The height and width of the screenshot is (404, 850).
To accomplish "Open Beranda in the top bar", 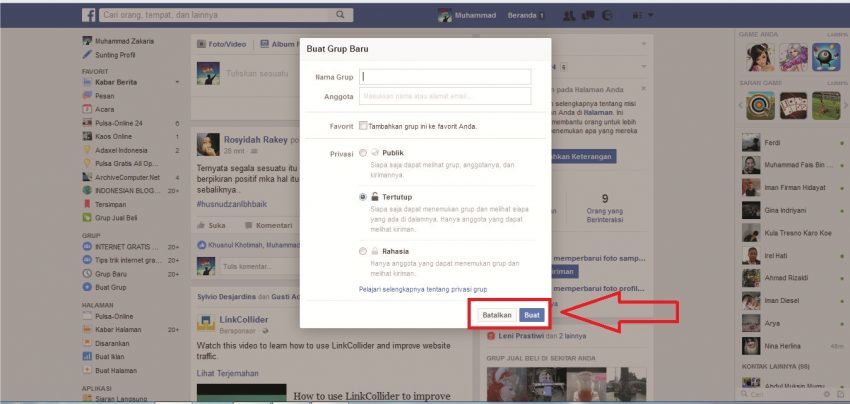I will click(x=522, y=16).
